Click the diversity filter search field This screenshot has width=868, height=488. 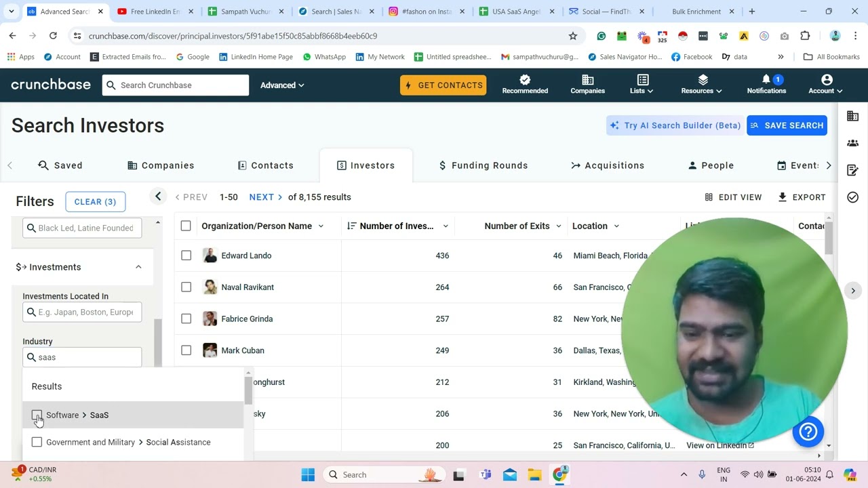[82, 228]
